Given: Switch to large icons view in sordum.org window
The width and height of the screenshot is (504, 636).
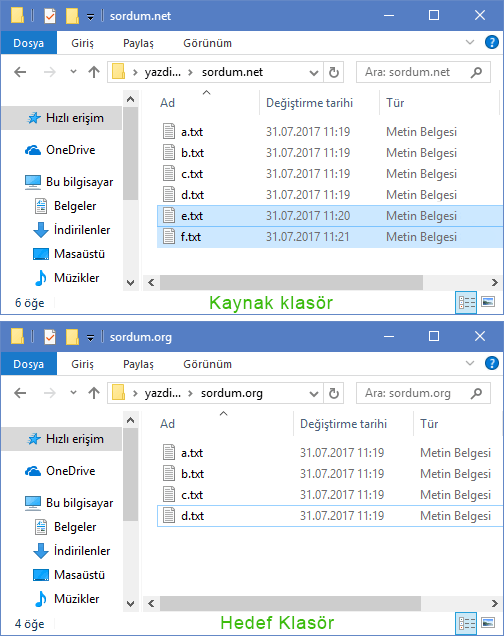Looking at the screenshot, I should pyautogui.click(x=488, y=622).
